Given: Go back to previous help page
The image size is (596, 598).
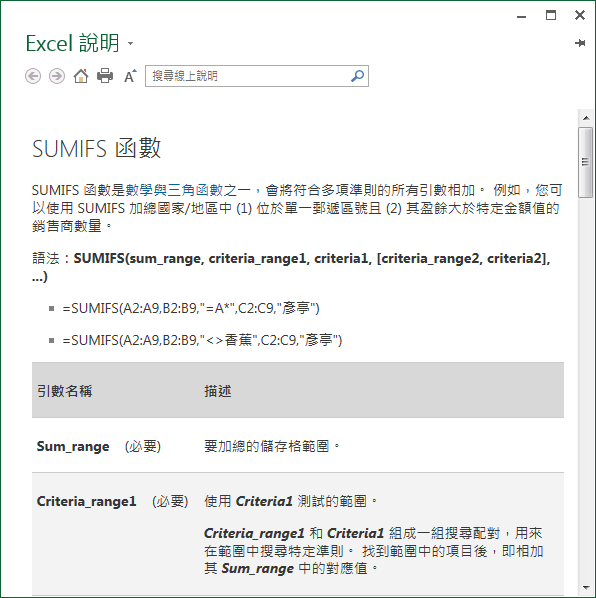Looking at the screenshot, I should tap(33, 76).
